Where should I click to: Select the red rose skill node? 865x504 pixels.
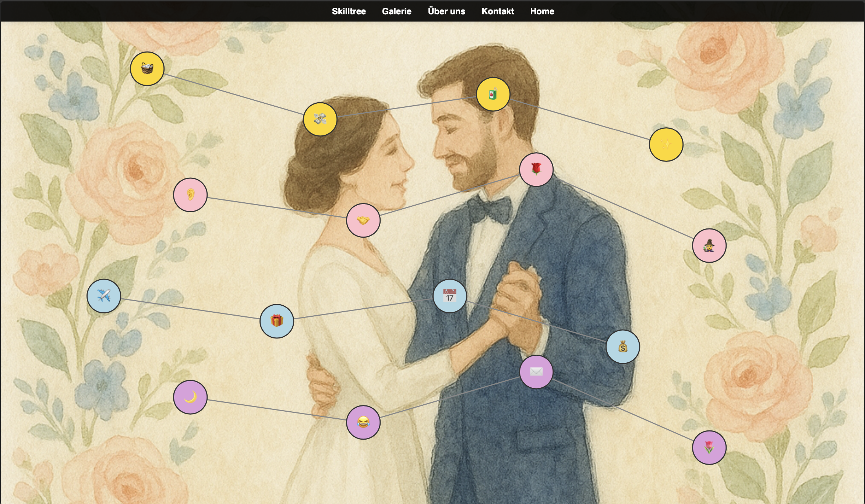tap(536, 170)
